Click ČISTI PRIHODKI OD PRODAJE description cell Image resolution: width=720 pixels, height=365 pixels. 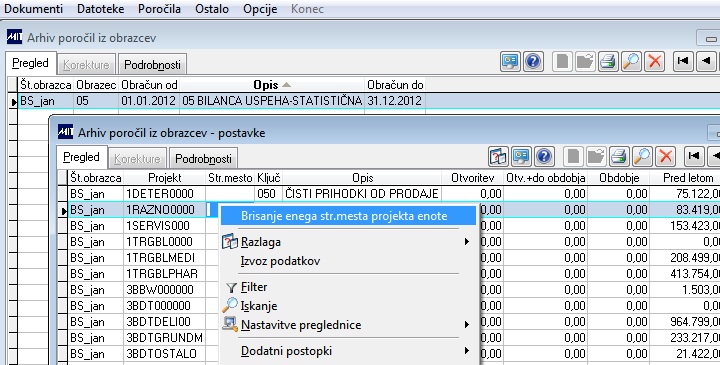point(362,193)
